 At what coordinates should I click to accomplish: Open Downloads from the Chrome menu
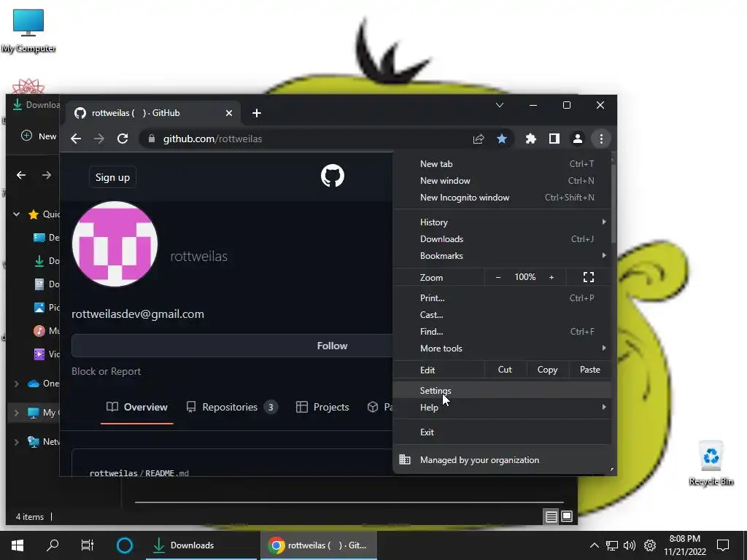[502, 239]
